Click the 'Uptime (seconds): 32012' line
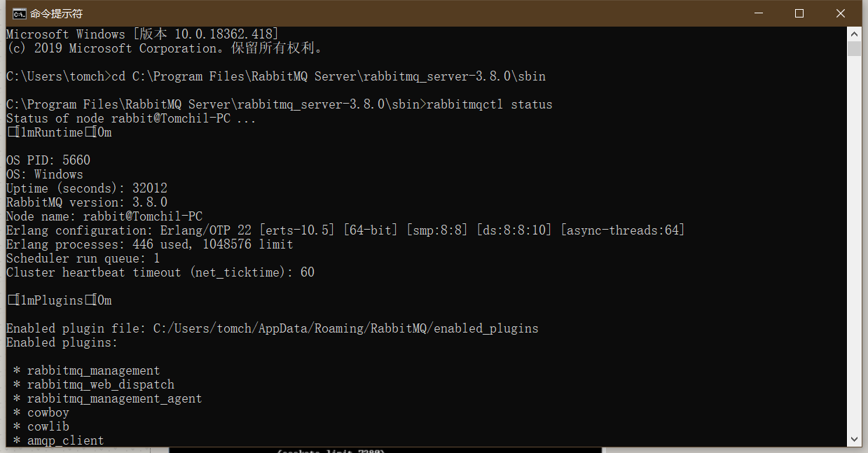Image resolution: width=868 pixels, height=453 pixels. (87, 188)
